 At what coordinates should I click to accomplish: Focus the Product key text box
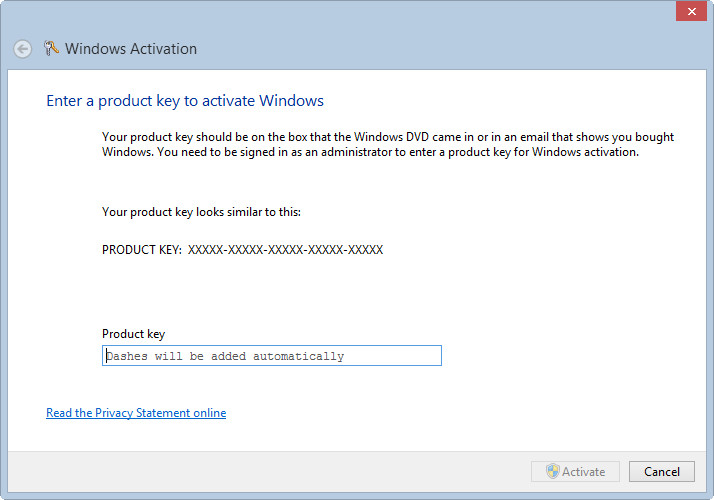point(271,356)
